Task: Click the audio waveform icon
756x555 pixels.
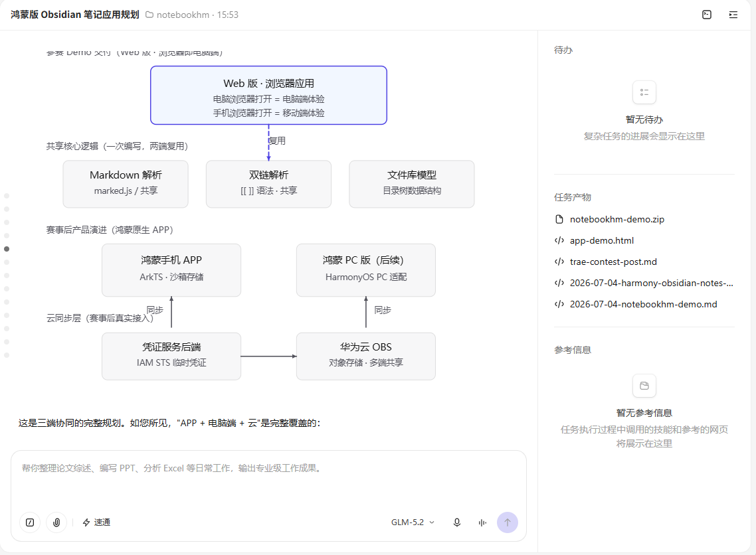Action: coord(482,522)
